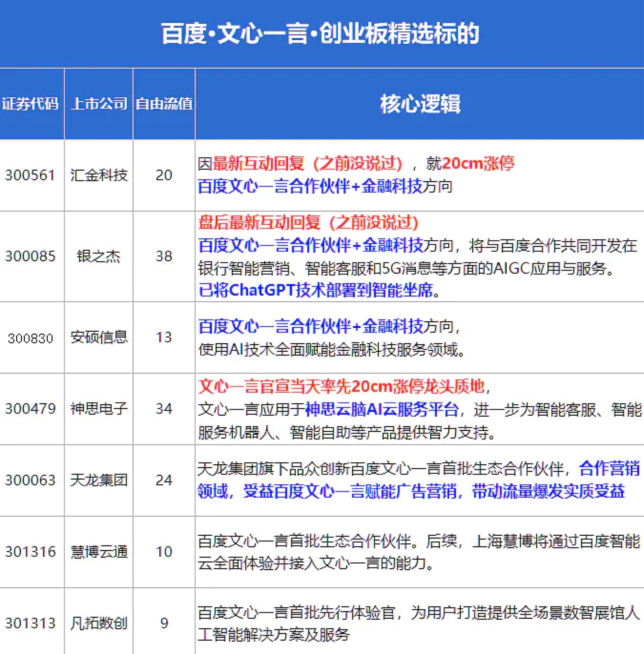This screenshot has height=654, width=644.
Task: Click company name 神思电子
Action: point(99,409)
